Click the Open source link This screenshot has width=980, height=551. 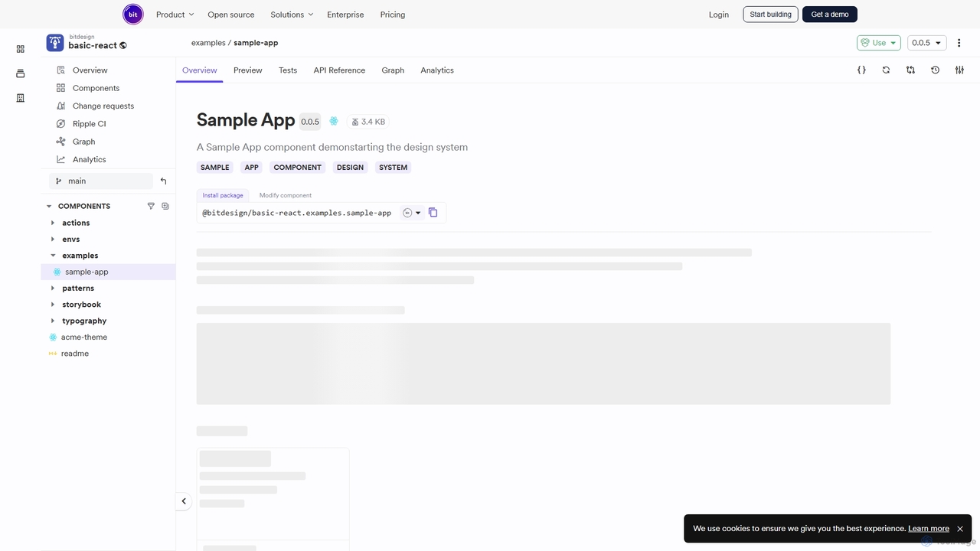tap(231, 15)
